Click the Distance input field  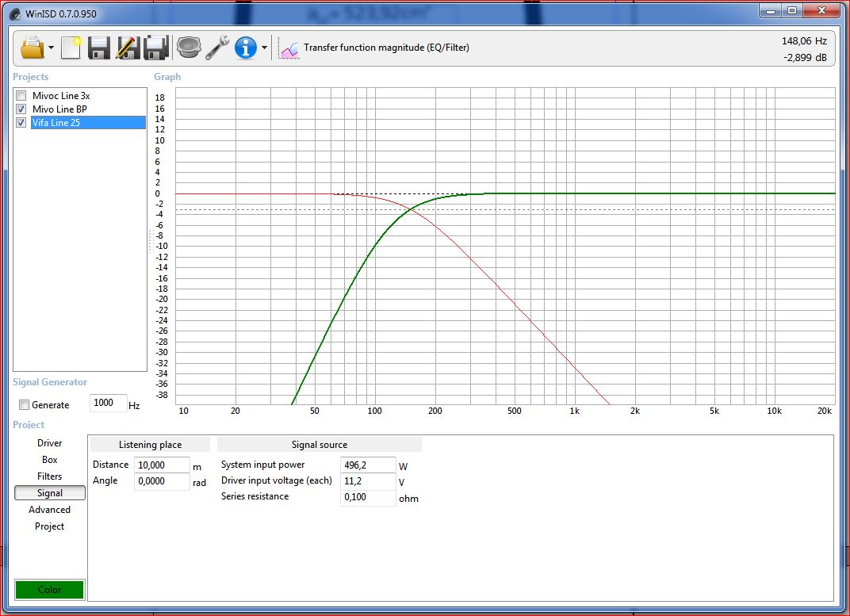click(162, 465)
